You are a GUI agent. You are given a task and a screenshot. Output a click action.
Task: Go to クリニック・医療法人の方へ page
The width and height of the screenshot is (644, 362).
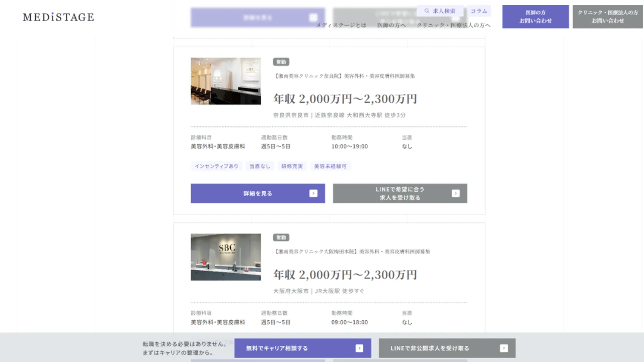pos(453,25)
